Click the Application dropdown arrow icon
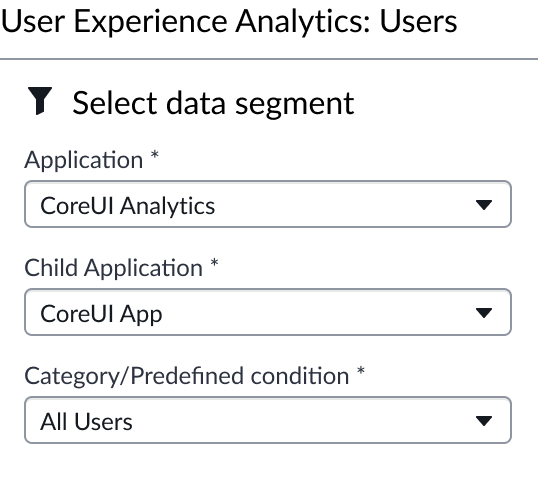The height and width of the screenshot is (482, 538). 484,205
